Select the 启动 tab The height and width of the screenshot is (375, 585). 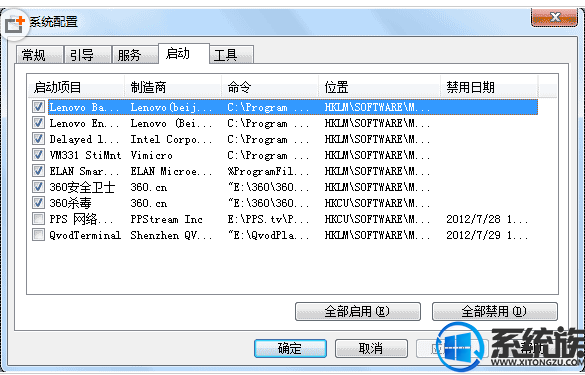coord(183,53)
